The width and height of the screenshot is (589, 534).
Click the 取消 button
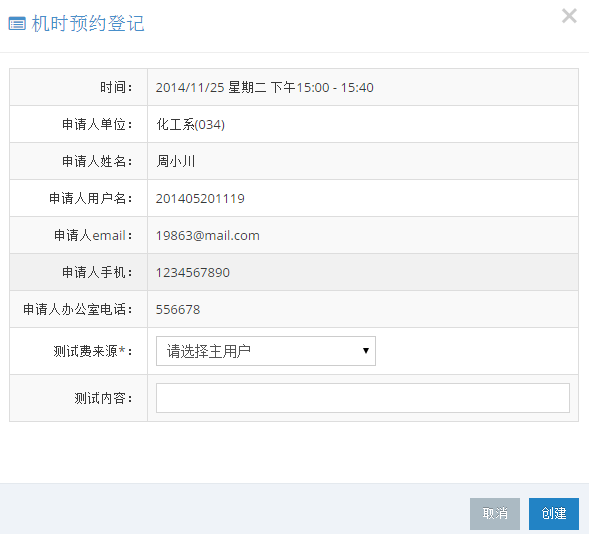(495, 513)
